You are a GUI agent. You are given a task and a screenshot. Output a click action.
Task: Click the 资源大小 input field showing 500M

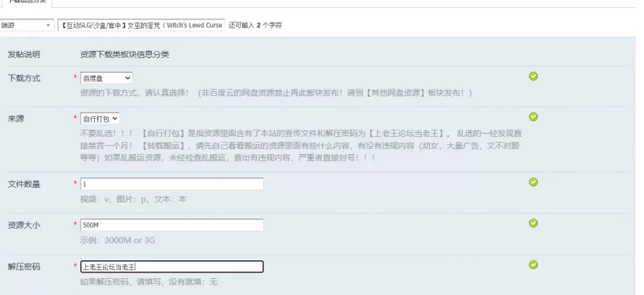click(171, 225)
